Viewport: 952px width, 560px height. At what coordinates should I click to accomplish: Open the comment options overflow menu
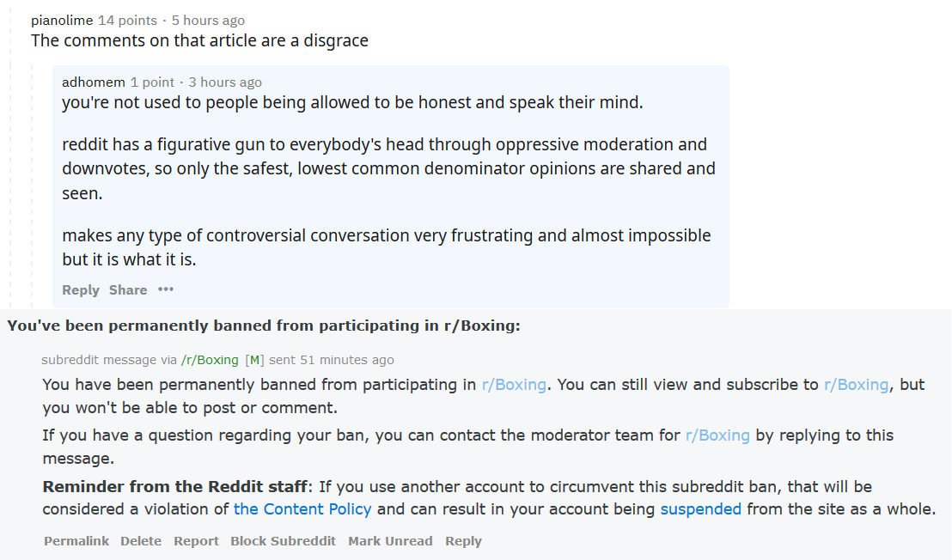pos(165,289)
